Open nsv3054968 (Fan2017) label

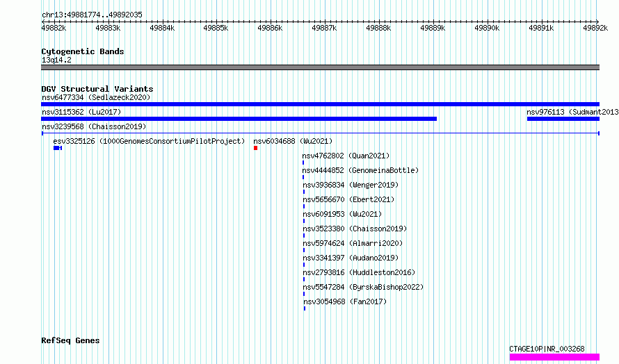click(x=345, y=301)
